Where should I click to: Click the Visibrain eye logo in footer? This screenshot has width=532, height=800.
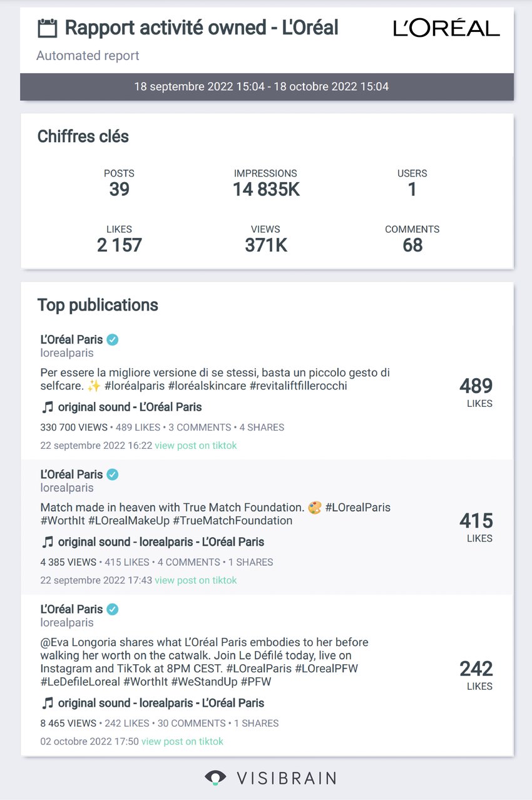[x=215, y=777]
